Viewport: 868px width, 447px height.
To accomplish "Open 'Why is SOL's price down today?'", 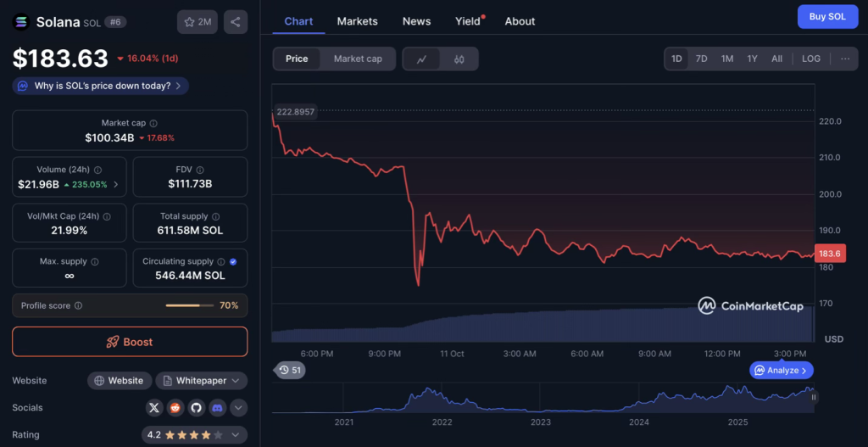I will (x=101, y=86).
